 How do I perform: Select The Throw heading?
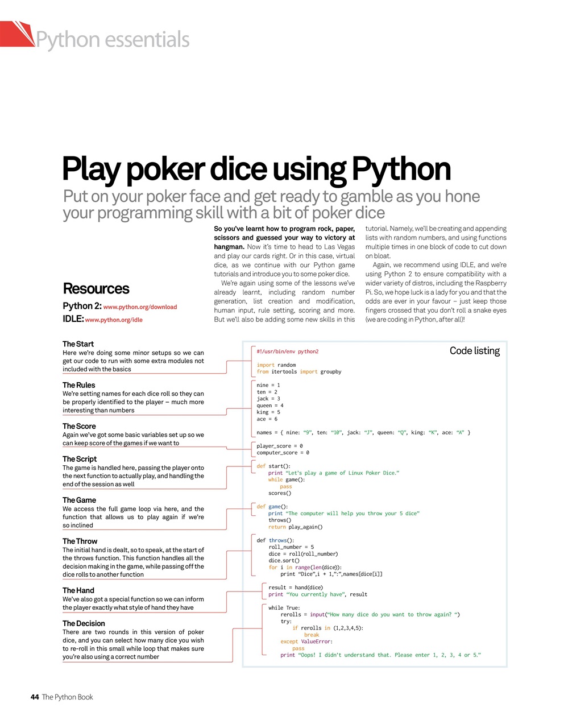point(80,541)
